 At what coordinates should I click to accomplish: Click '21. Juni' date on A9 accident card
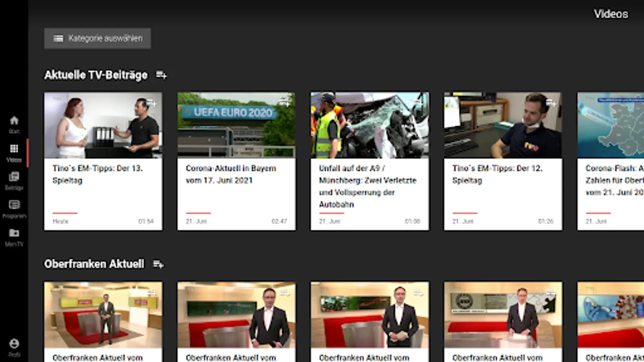[329, 221]
